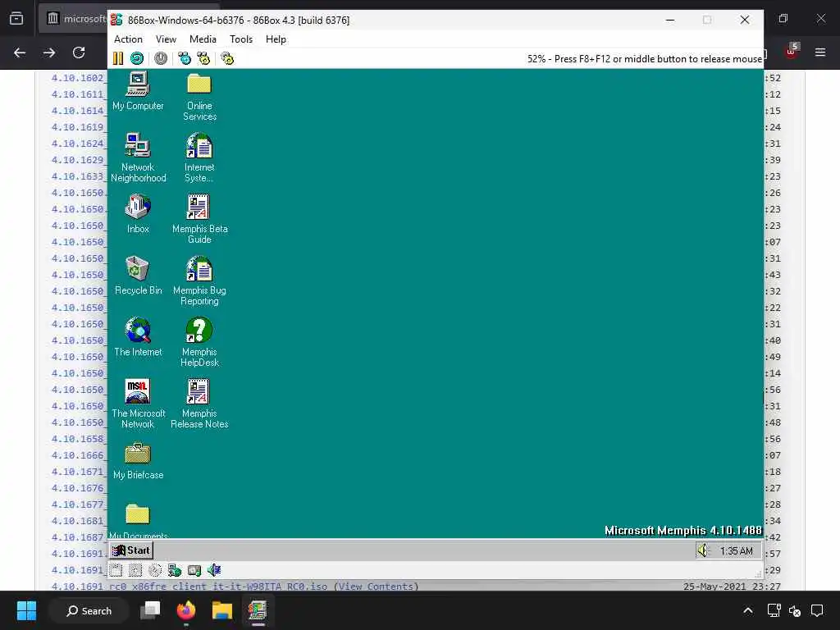This screenshot has width=840, height=630.
Task: Open the 4.10.1666 file link
Action: point(79,455)
